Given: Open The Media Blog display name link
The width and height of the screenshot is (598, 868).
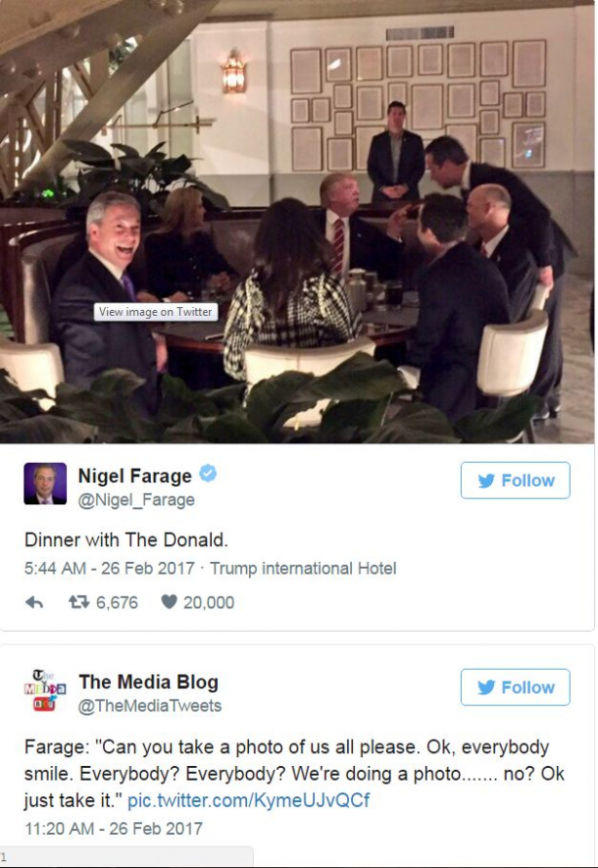Looking at the screenshot, I should [x=148, y=682].
